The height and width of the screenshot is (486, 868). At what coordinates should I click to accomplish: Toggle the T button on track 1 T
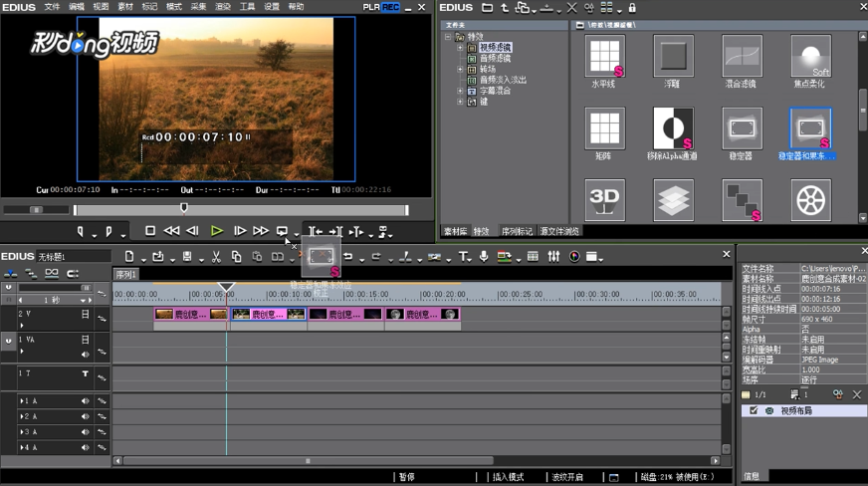86,373
